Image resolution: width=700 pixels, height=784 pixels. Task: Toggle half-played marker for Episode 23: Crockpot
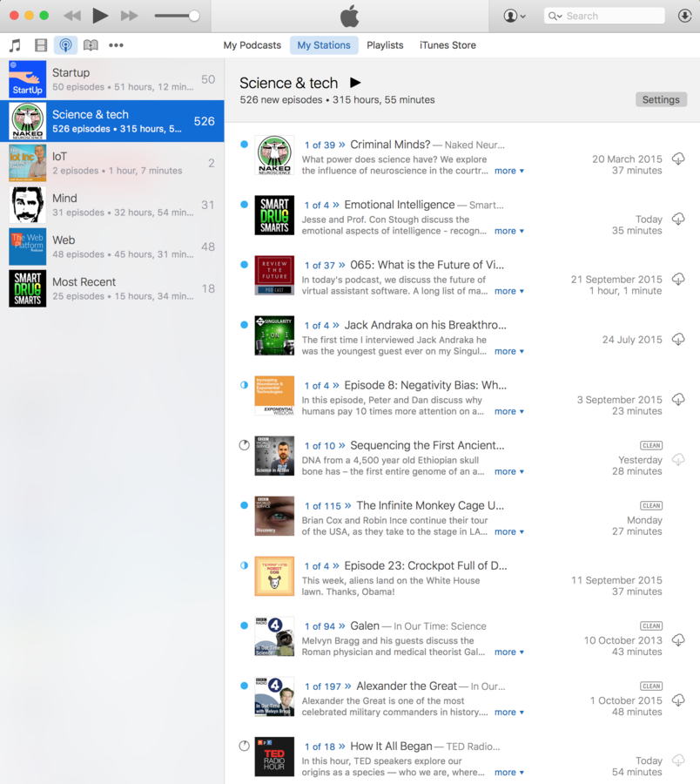244,565
